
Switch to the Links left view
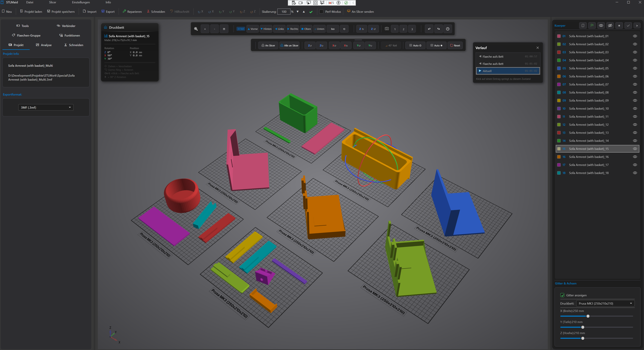click(279, 29)
